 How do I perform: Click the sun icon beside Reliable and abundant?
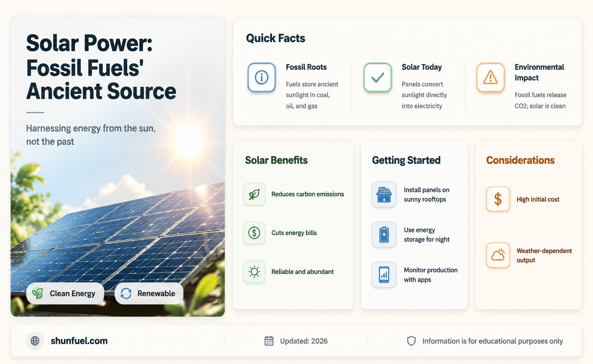(254, 272)
